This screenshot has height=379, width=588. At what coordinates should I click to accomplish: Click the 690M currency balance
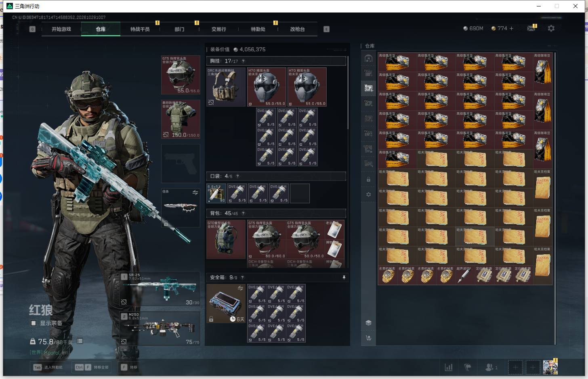pos(473,28)
